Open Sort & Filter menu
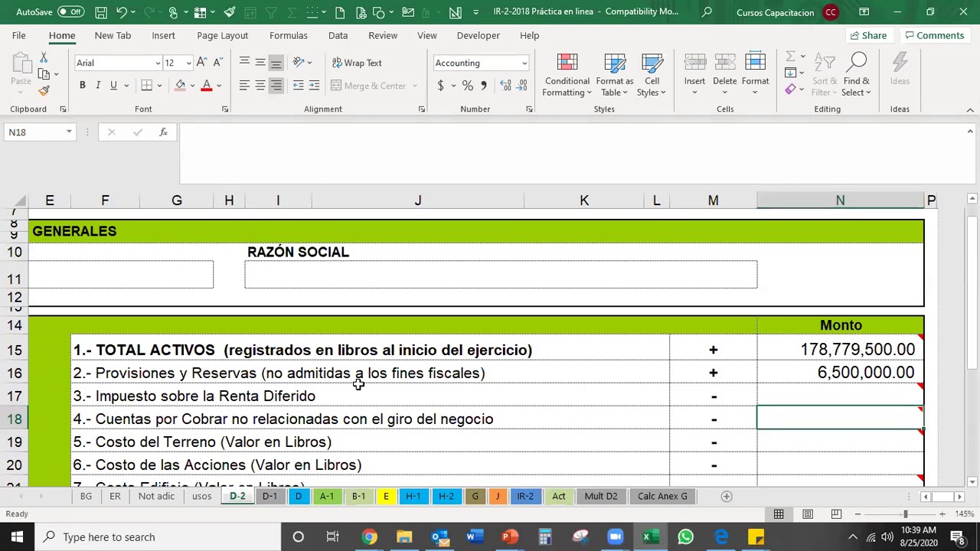 click(x=825, y=75)
